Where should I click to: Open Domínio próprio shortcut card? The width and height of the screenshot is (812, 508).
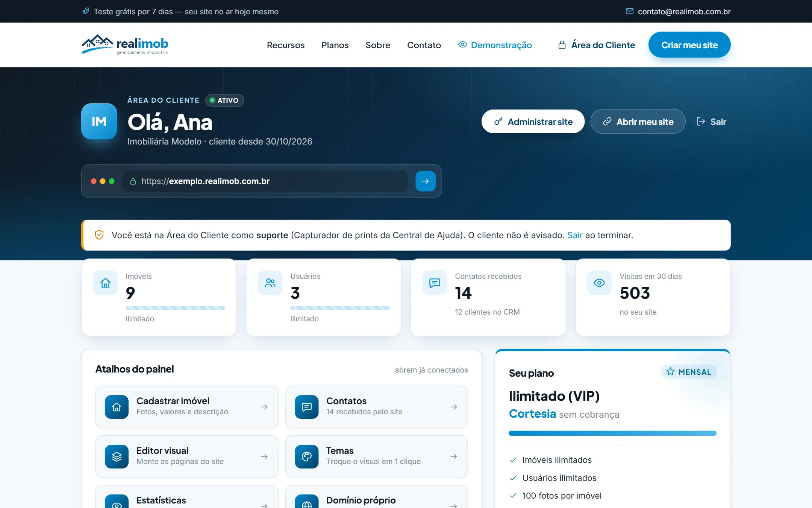click(377, 497)
